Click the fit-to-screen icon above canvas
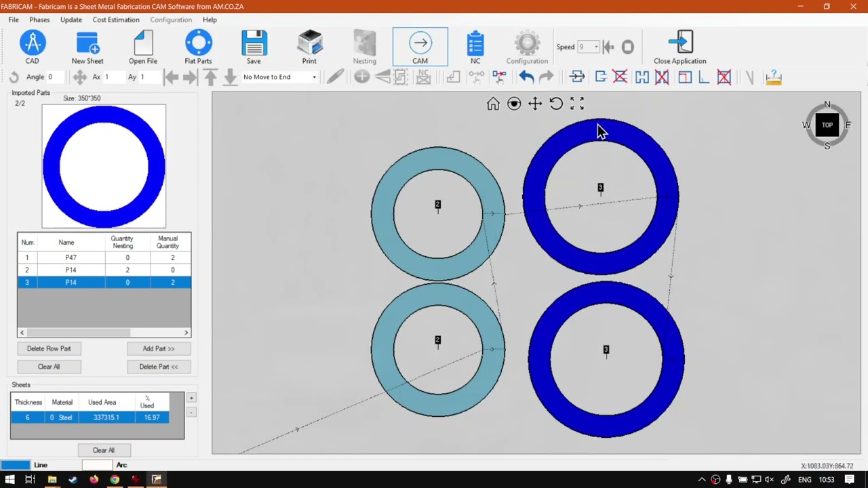The height and width of the screenshot is (488, 868). [x=577, y=104]
